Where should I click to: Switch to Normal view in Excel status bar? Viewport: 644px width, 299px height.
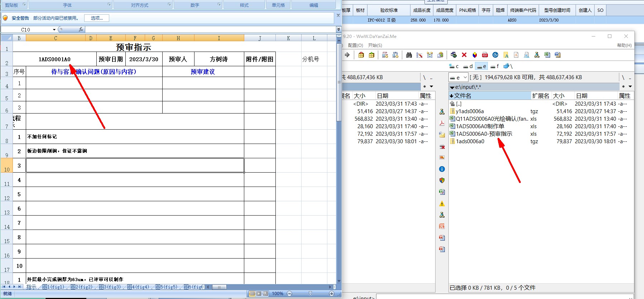point(252,294)
